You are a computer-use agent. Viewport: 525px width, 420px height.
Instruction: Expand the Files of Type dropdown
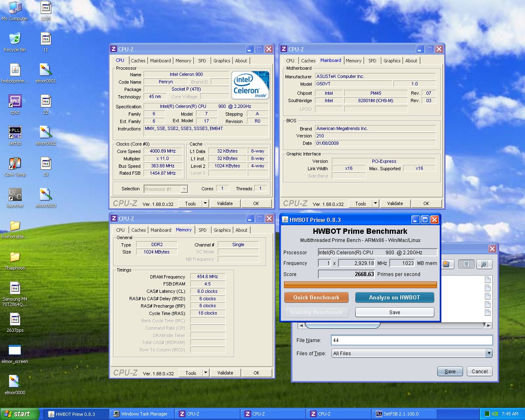(x=488, y=353)
